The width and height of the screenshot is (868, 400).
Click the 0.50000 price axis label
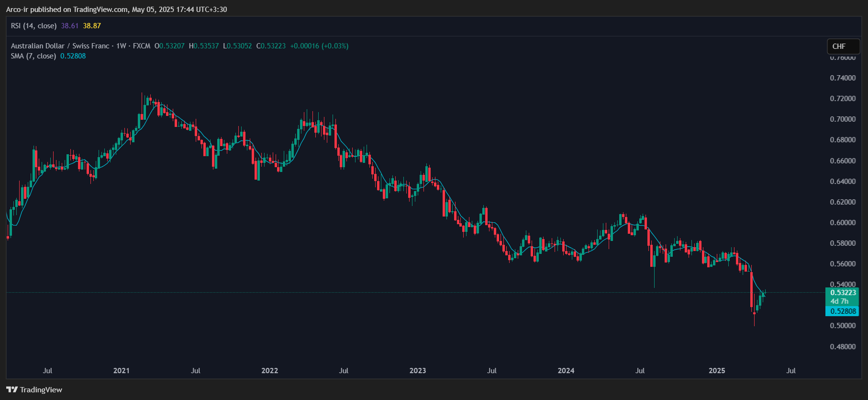(x=843, y=326)
